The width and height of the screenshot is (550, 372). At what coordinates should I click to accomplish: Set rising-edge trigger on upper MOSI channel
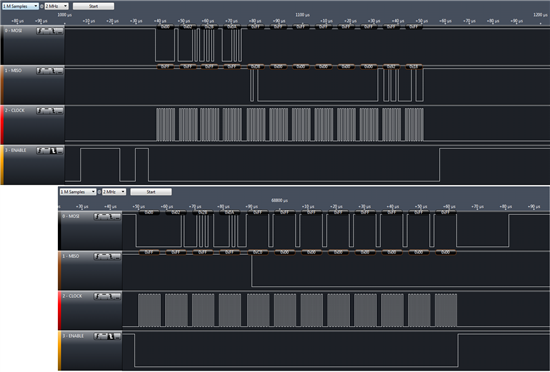(40, 31)
